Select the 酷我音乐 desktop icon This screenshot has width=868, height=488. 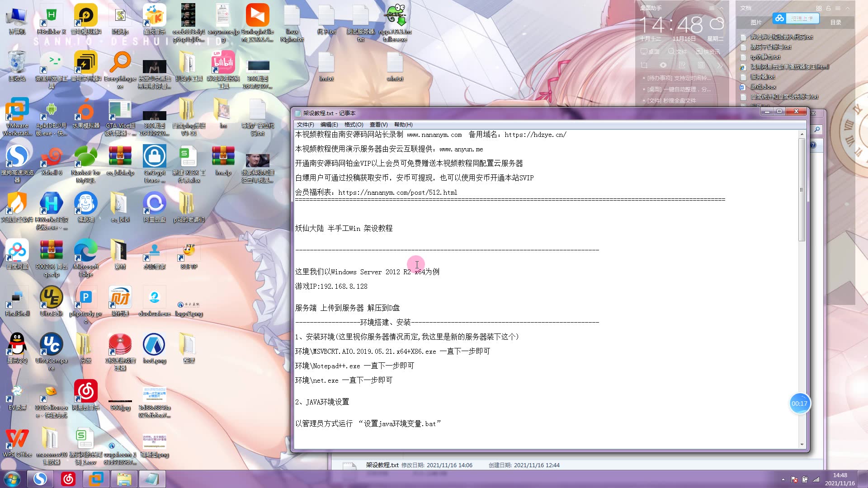[155, 19]
